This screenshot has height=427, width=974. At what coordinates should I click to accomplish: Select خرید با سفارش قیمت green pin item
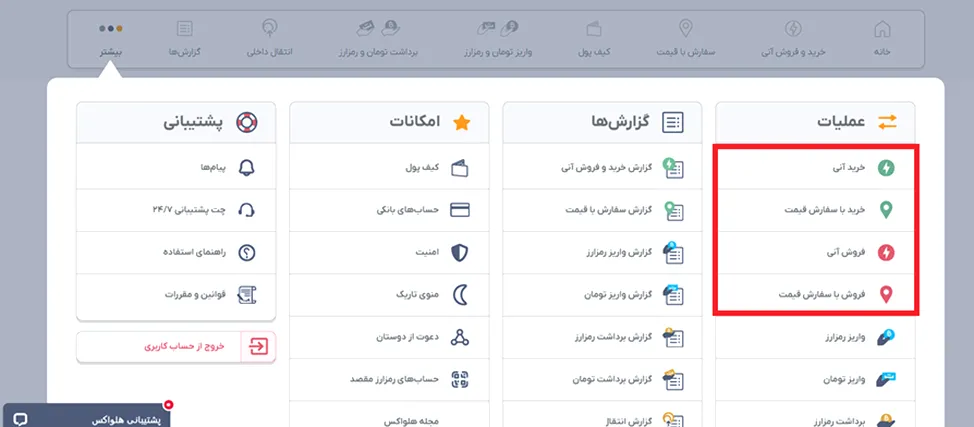(815, 210)
